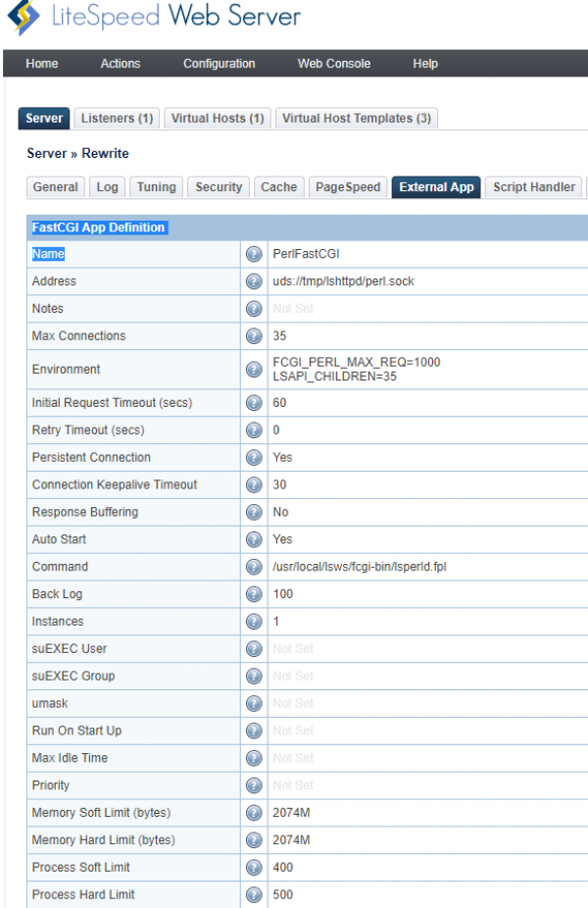Open the Actions menu

[121, 64]
